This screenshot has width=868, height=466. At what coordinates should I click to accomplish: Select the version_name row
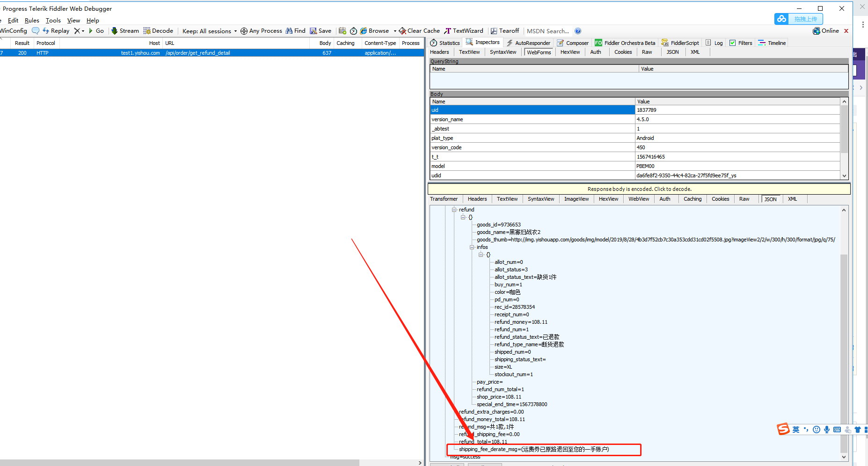pyautogui.click(x=635, y=119)
